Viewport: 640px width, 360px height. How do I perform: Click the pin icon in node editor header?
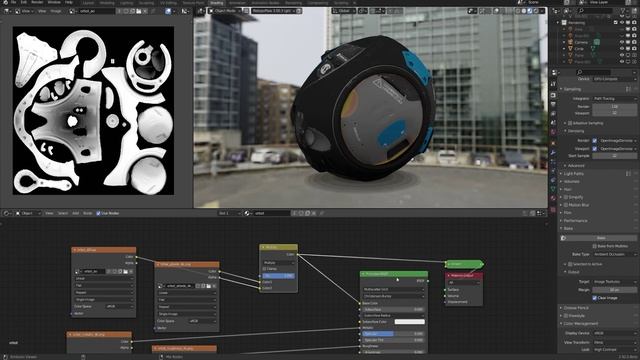point(322,213)
